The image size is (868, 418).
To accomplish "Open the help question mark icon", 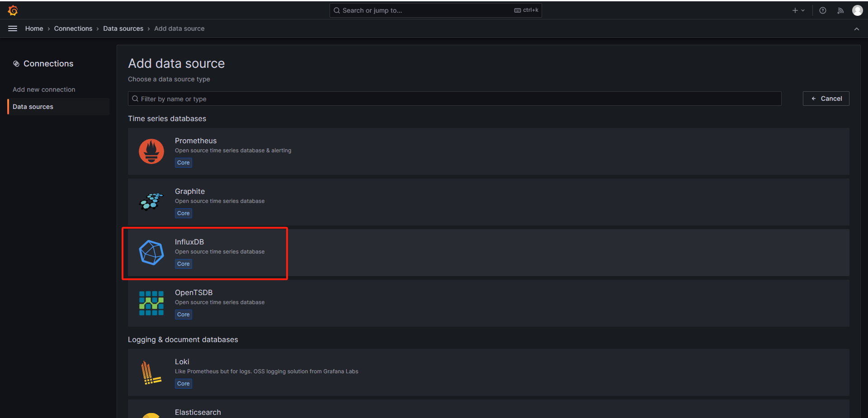I will click(x=823, y=10).
